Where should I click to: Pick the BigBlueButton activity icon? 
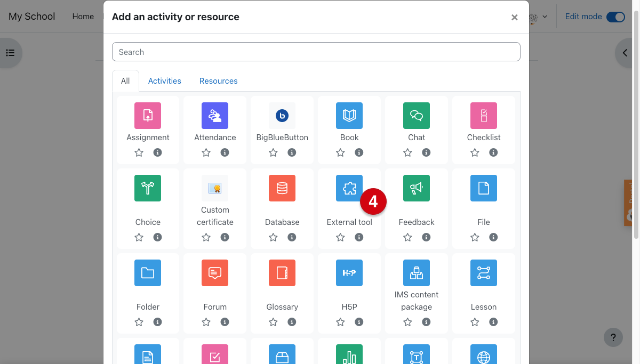tap(282, 116)
